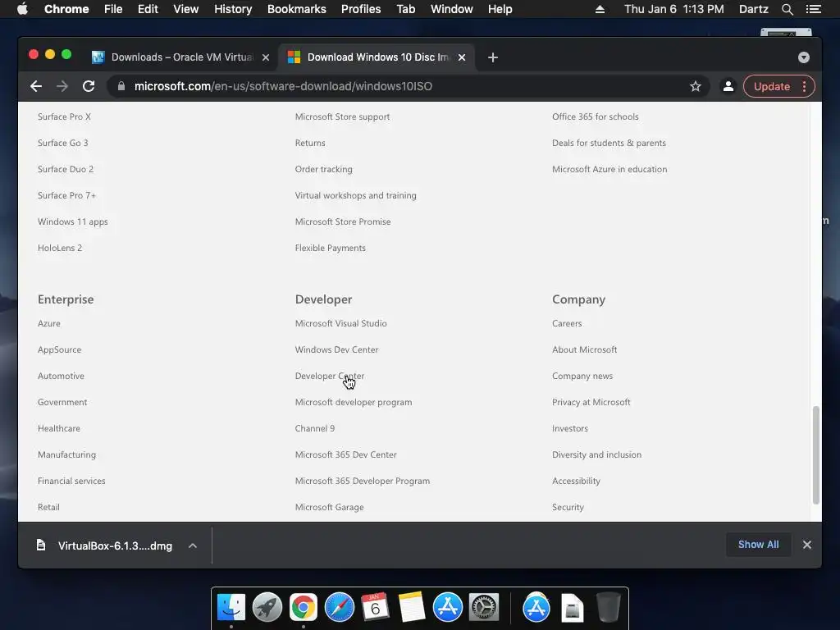Image resolution: width=840 pixels, height=630 pixels.
Task: Switch to the Downloads – Oracle VM VirtualBox tab
Action: (x=181, y=57)
